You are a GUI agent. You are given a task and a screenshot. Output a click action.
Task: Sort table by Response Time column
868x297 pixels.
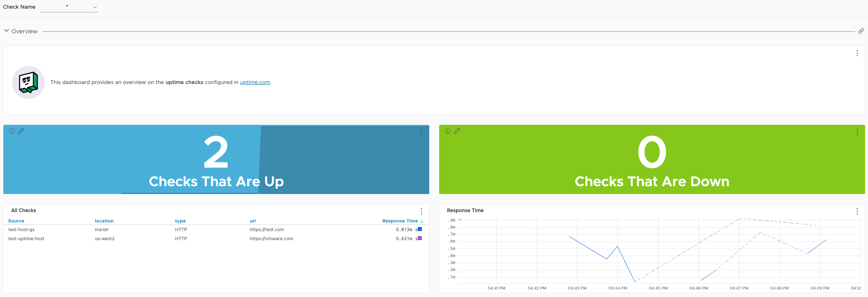[400, 221]
